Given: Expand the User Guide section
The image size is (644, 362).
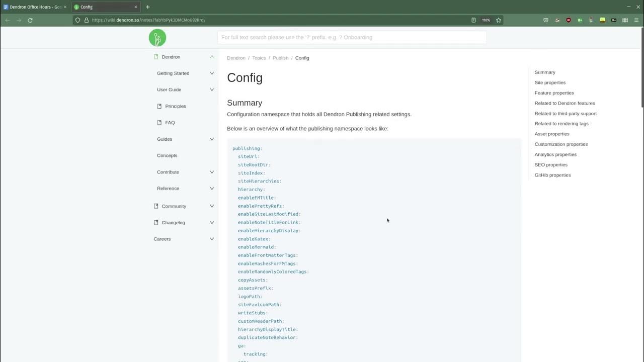Looking at the screenshot, I should point(212,89).
